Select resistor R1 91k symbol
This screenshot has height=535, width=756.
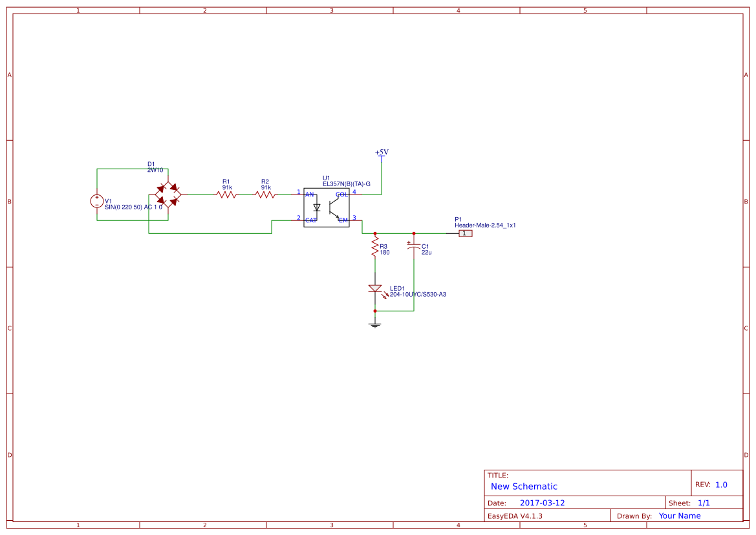tap(227, 193)
